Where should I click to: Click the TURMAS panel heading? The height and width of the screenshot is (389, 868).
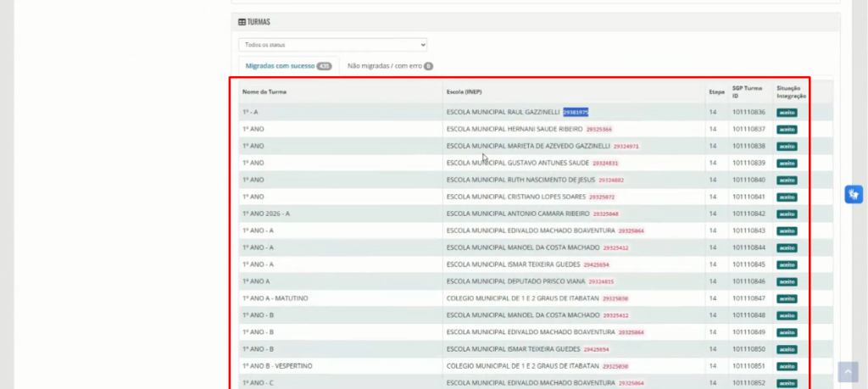pos(254,22)
